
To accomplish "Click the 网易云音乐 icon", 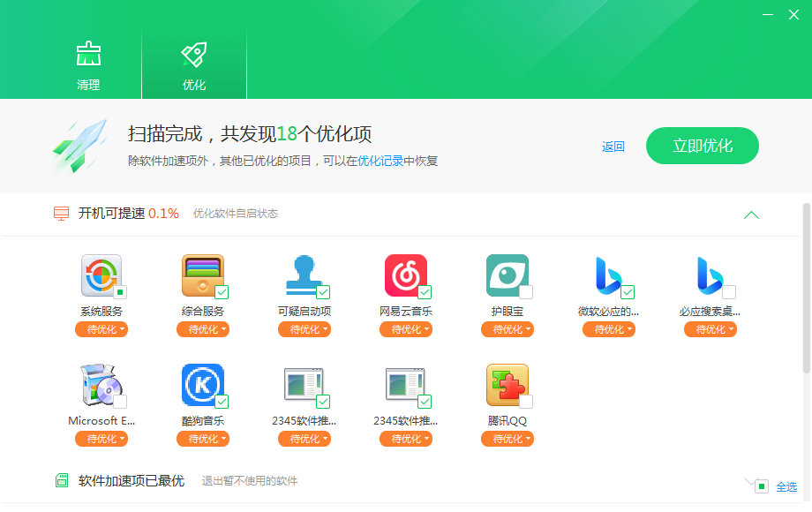I will [x=406, y=275].
